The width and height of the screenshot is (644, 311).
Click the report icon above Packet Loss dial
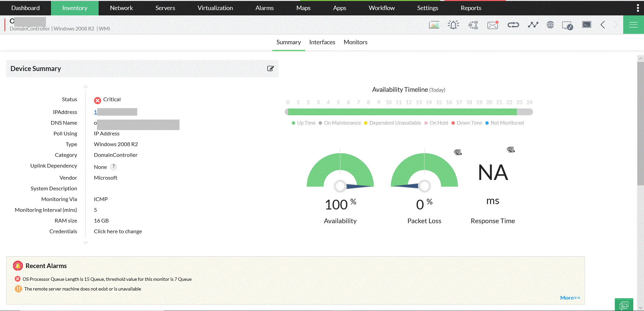(458, 152)
